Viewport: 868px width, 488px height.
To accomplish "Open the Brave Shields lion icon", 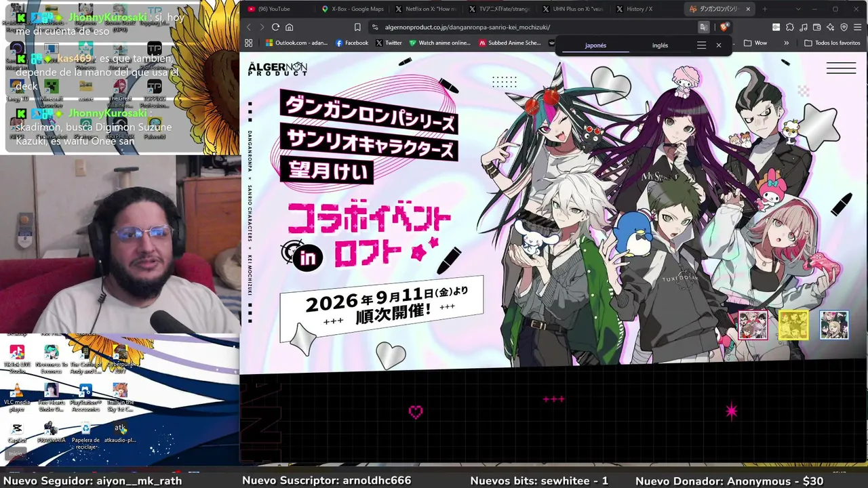I will point(724,27).
